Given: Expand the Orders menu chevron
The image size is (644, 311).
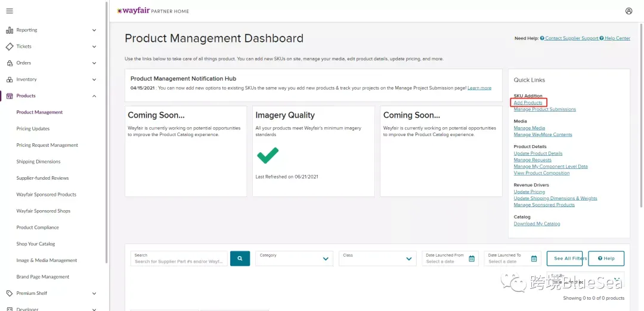Looking at the screenshot, I should coord(94,63).
